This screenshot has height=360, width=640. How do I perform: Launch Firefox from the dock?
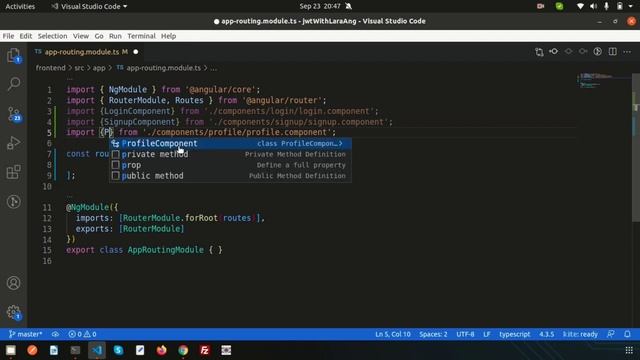(x=162, y=350)
